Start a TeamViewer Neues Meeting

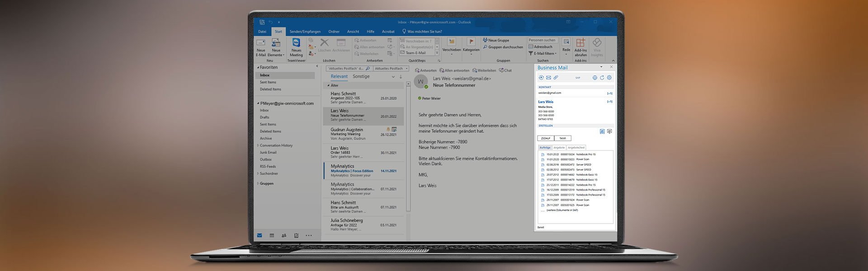(x=296, y=47)
